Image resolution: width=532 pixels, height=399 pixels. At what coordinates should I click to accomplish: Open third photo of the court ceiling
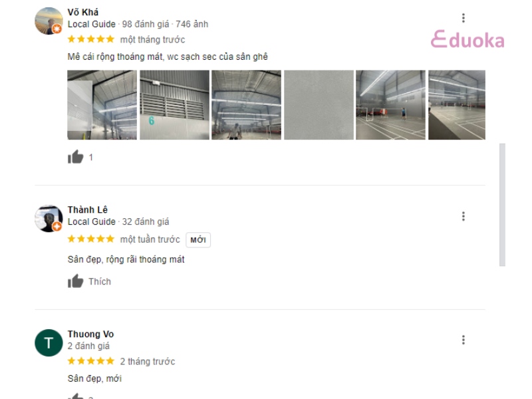246,105
